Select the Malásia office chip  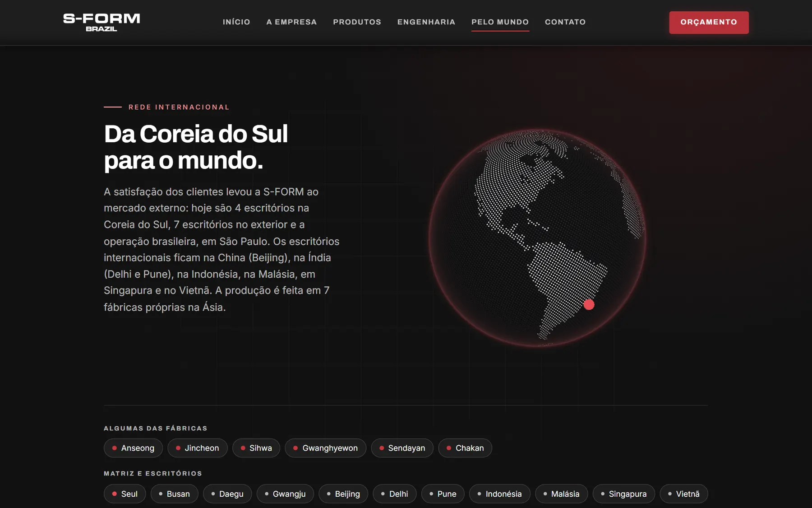561,494
